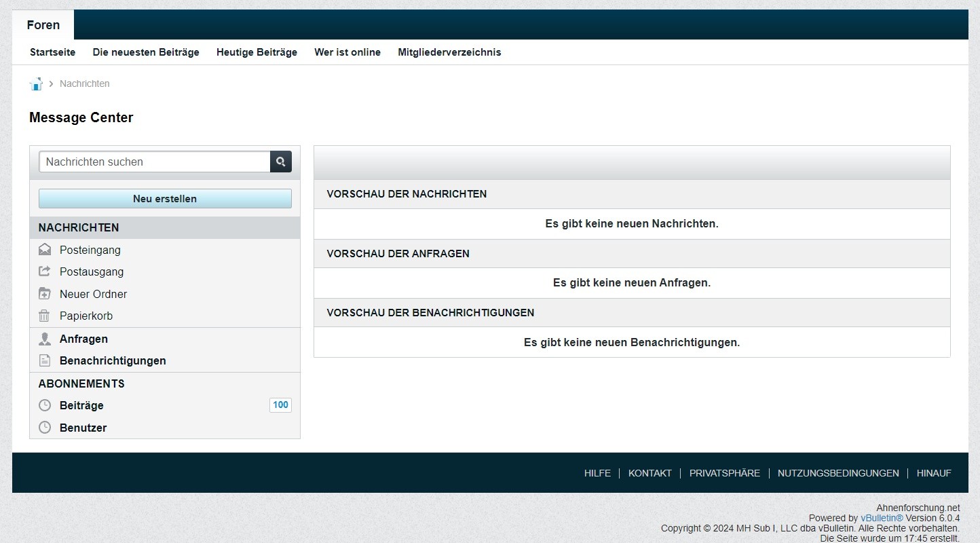This screenshot has width=980, height=543.
Task: Open the Mitgliederverzeichnis menu item
Action: [x=449, y=52]
